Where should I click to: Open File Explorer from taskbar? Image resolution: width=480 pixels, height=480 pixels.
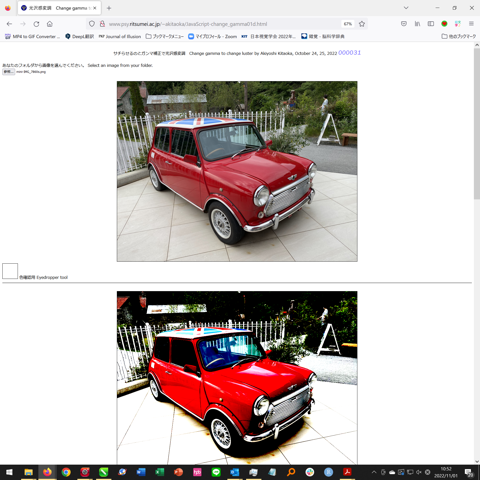click(29, 472)
